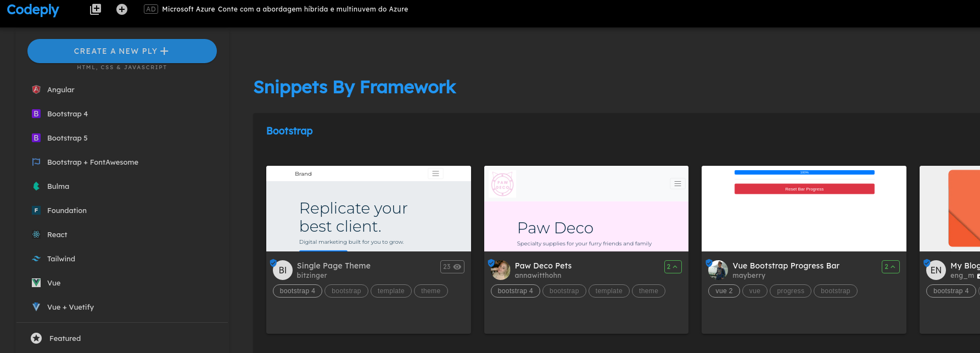Click the EN avatar on My Blog card
Viewport: 980px width, 353px height.
pyautogui.click(x=936, y=270)
